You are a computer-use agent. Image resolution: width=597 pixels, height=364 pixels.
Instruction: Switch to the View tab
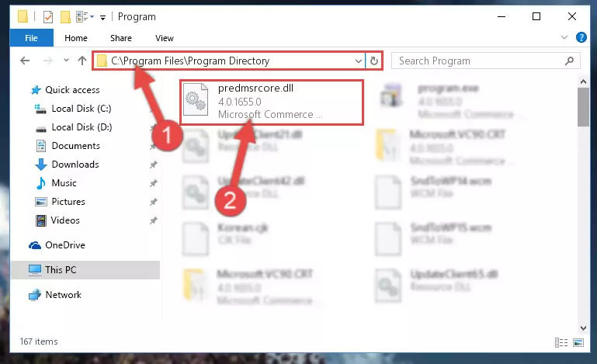pyautogui.click(x=165, y=38)
